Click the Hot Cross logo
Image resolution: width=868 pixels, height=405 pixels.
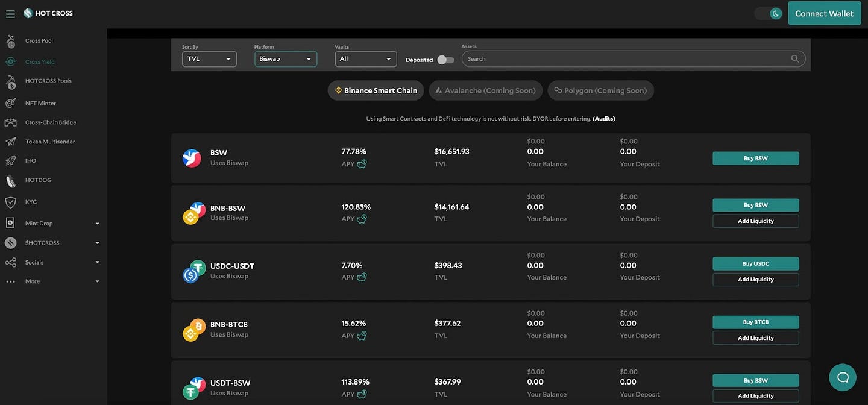tap(48, 13)
